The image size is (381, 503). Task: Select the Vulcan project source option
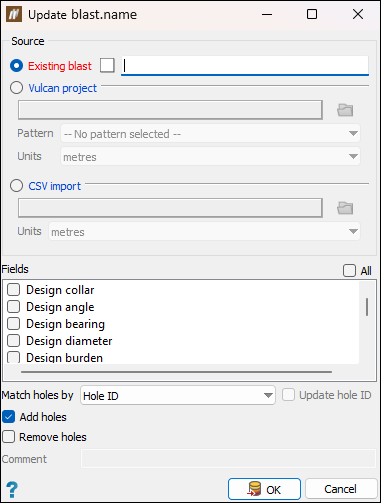(16, 88)
